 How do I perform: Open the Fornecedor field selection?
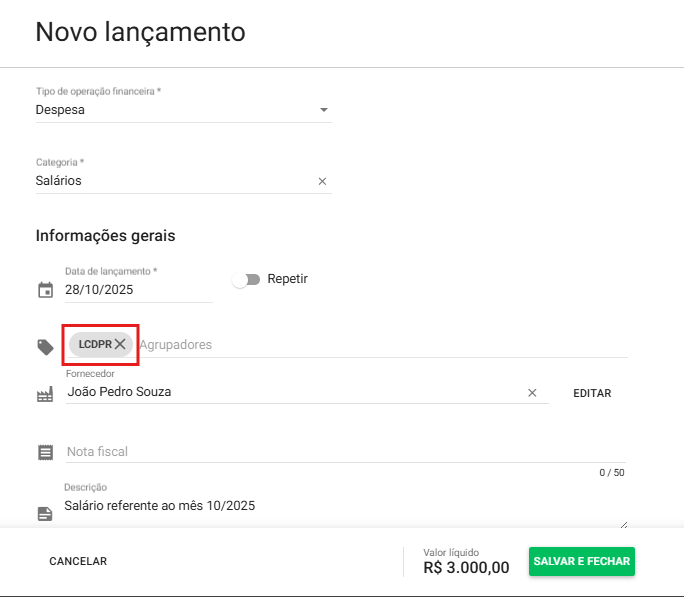pyautogui.click(x=290, y=392)
